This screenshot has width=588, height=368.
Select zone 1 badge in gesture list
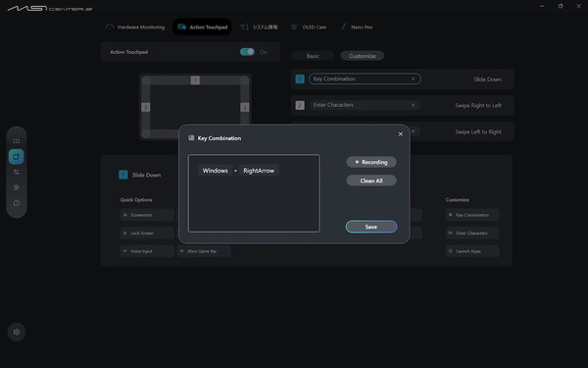(300, 79)
